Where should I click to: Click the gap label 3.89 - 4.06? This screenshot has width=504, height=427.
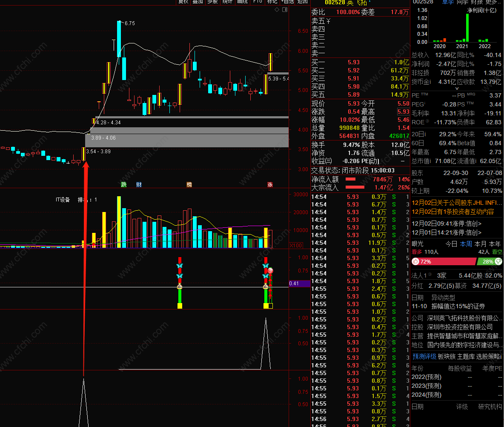pos(103,138)
